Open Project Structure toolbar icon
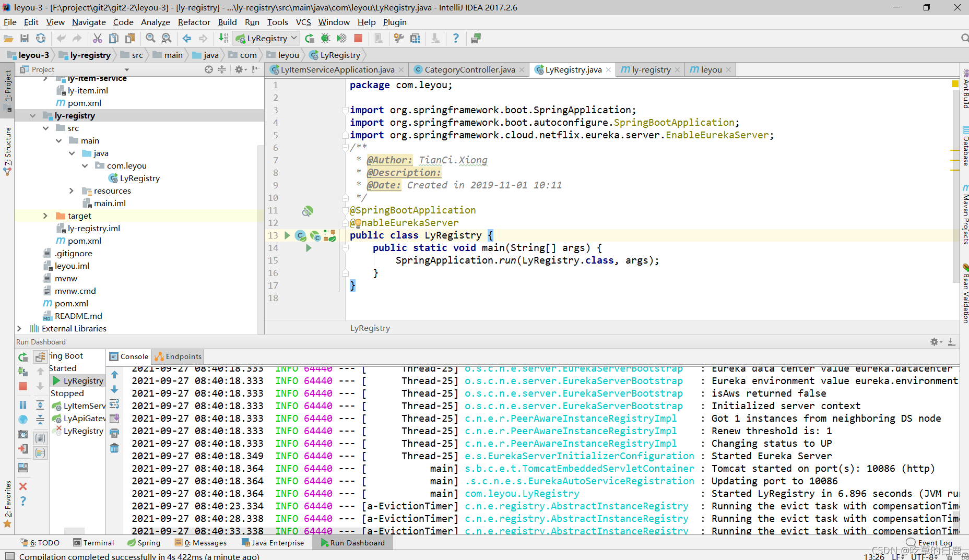This screenshot has height=560, width=969. 415,38
